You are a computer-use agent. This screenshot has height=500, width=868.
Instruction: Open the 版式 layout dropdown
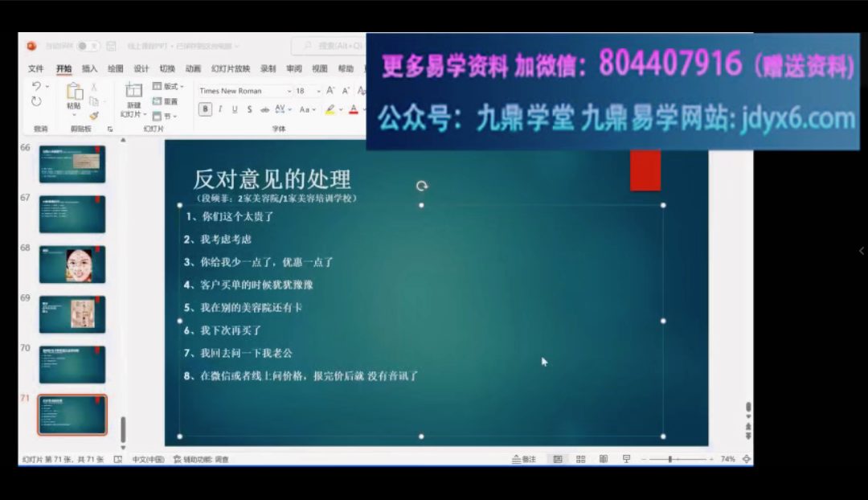coord(168,86)
